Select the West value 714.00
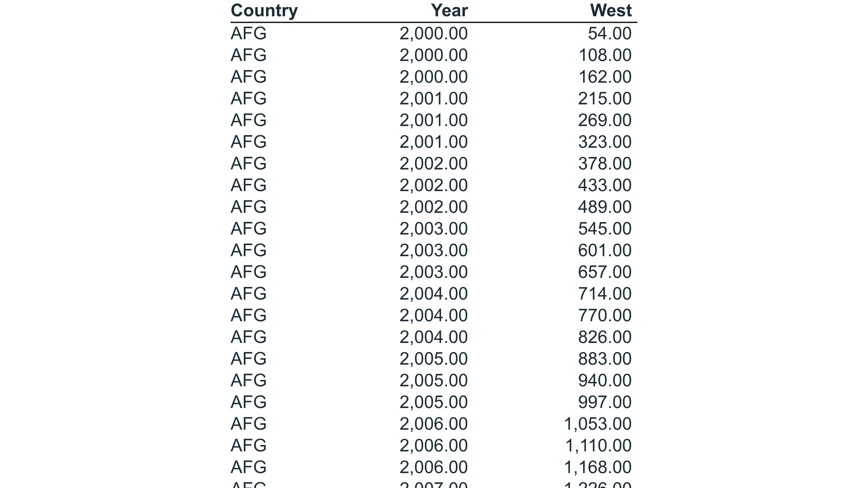 coord(605,294)
